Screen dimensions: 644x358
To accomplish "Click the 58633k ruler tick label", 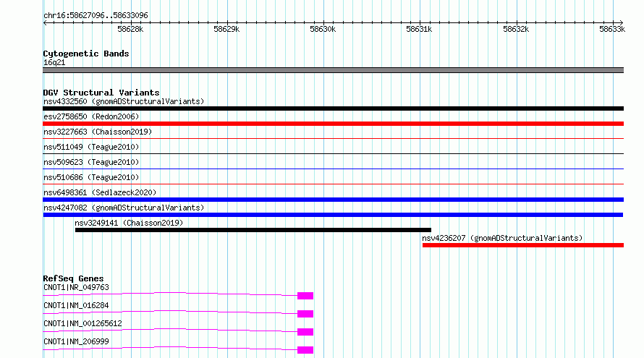I will click(612, 29).
